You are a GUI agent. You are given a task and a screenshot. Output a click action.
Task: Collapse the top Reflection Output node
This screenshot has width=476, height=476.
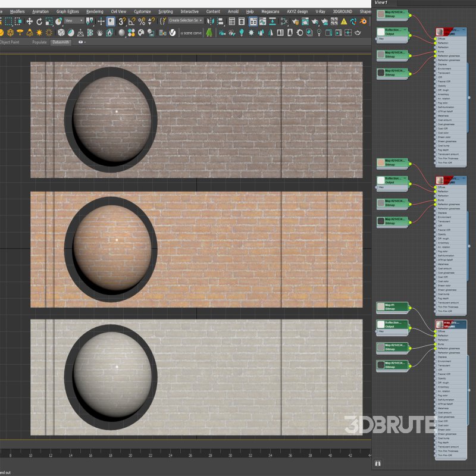405,29
